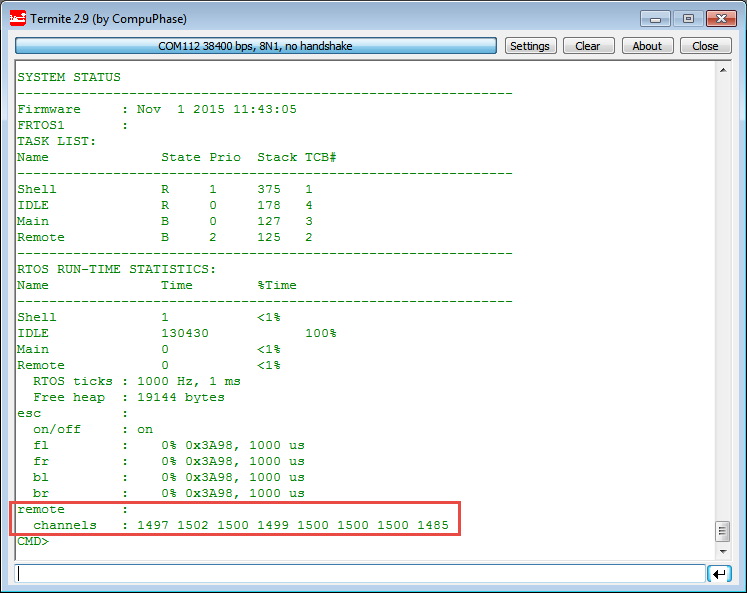
Task: Click the remote channels values line
Action: [x=240, y=525]
